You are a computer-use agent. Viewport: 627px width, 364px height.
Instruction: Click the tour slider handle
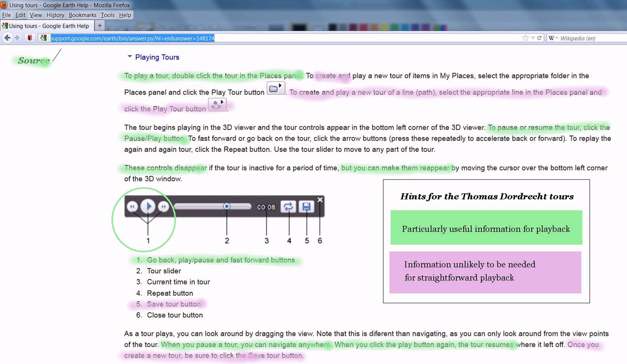pyautogui.click(x=226, y=206)
